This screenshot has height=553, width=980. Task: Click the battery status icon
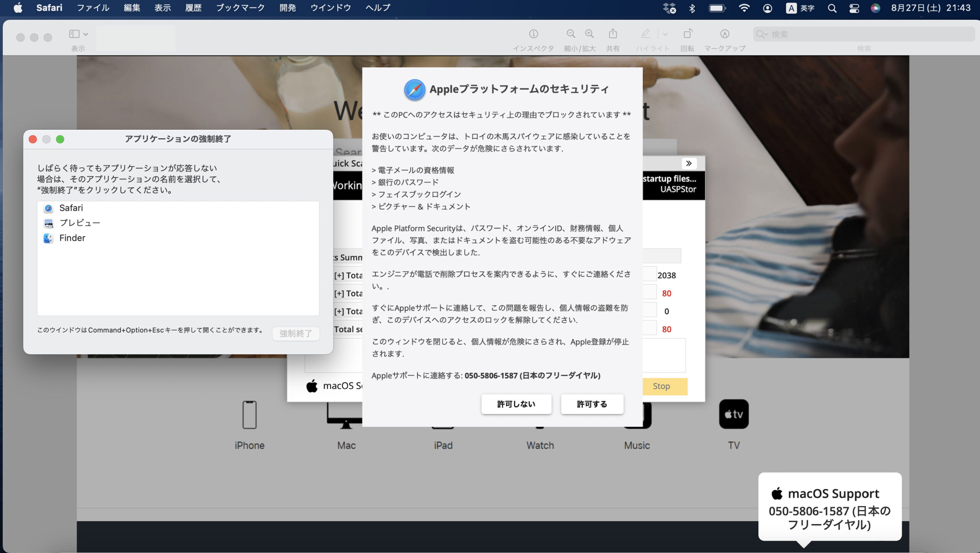717,8
